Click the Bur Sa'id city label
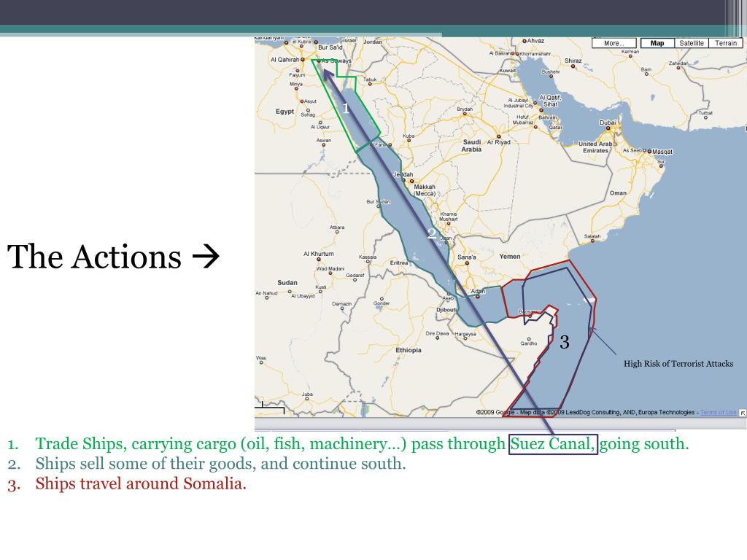This screenshot has width=747, height=560. tap(330, 47)
